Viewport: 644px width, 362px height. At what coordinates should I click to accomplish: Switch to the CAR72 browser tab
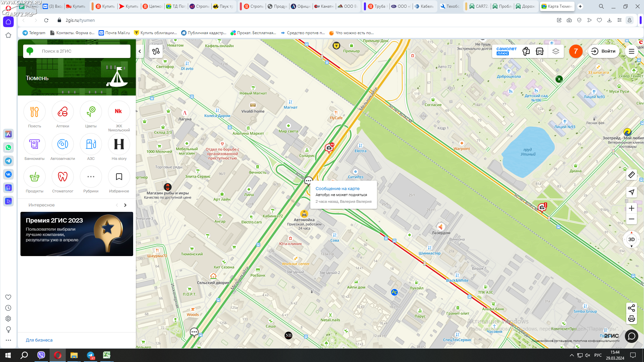[479, 6]
